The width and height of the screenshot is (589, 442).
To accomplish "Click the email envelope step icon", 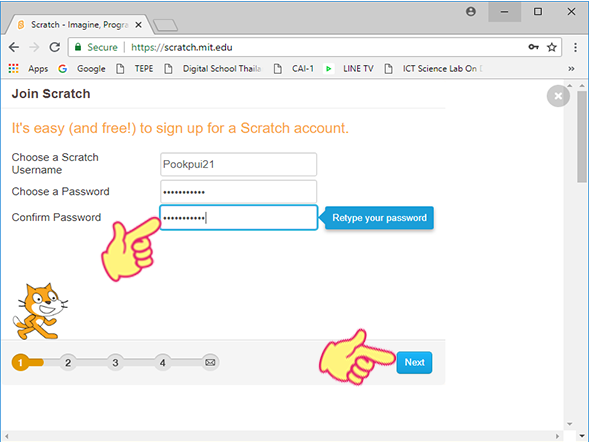I will (x=210, y=362).
